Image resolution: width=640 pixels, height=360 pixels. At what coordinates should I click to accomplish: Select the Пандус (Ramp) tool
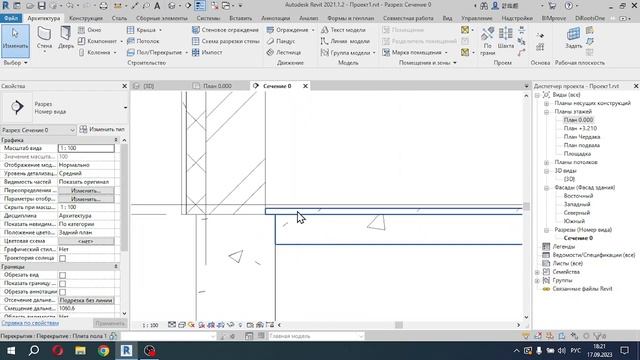281,41
